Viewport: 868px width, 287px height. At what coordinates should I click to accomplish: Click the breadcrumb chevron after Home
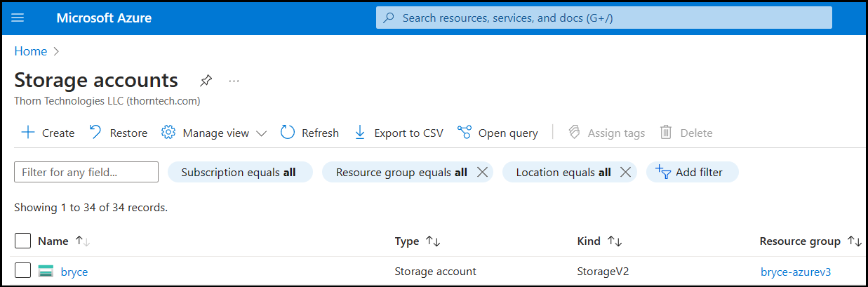(x=56, y=51)
